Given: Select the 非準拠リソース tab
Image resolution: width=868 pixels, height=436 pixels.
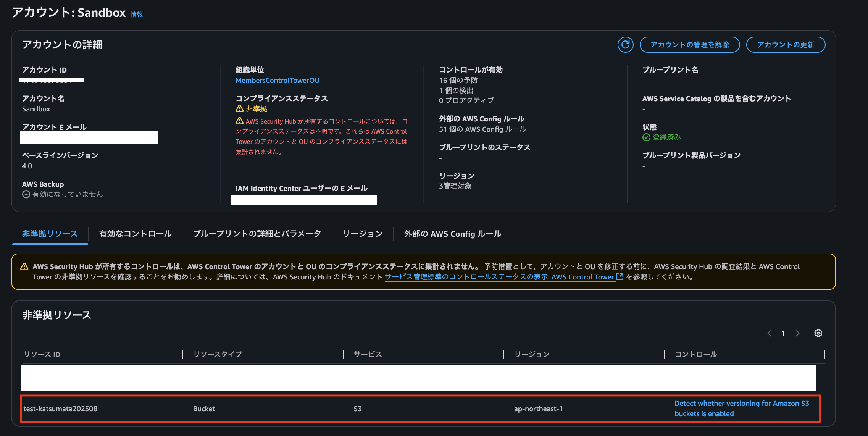Looking at the screenshot, I should pyautogui.click(x=50, y=234).
